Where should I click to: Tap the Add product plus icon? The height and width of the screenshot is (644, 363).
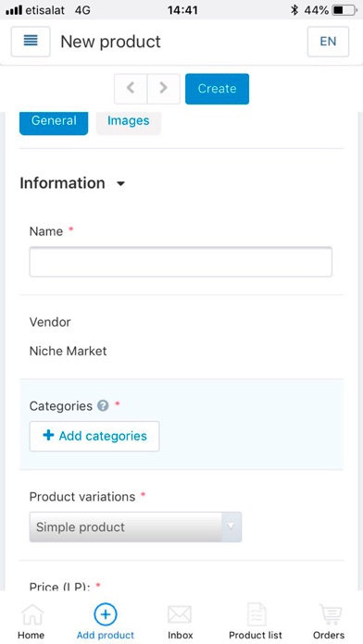pos(106,614)
